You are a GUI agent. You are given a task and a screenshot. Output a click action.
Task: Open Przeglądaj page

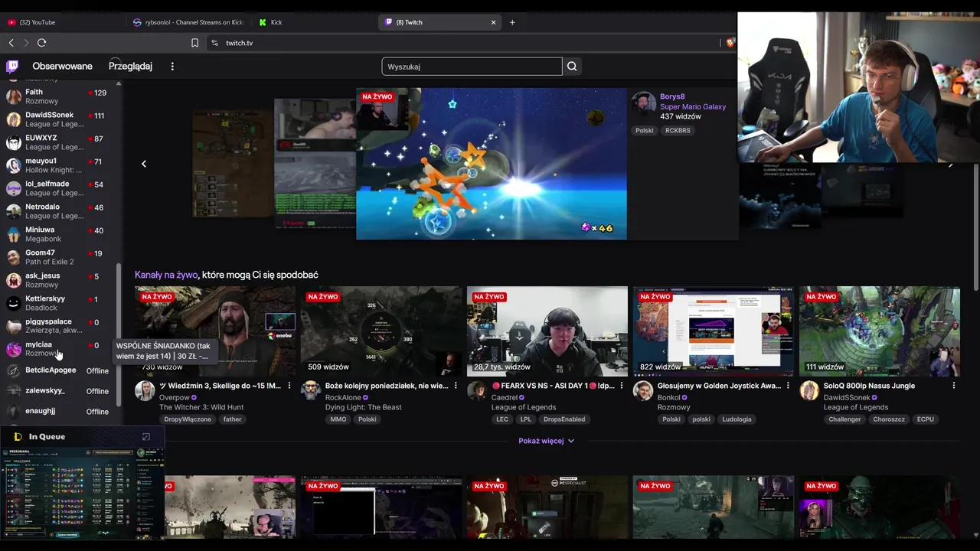pos(130,67)
